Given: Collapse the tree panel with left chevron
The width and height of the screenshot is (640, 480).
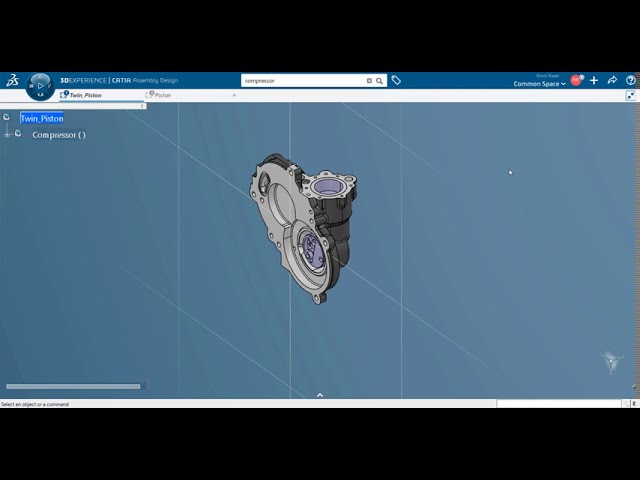Looking at the screenshot, I should [x=142, y=106].
